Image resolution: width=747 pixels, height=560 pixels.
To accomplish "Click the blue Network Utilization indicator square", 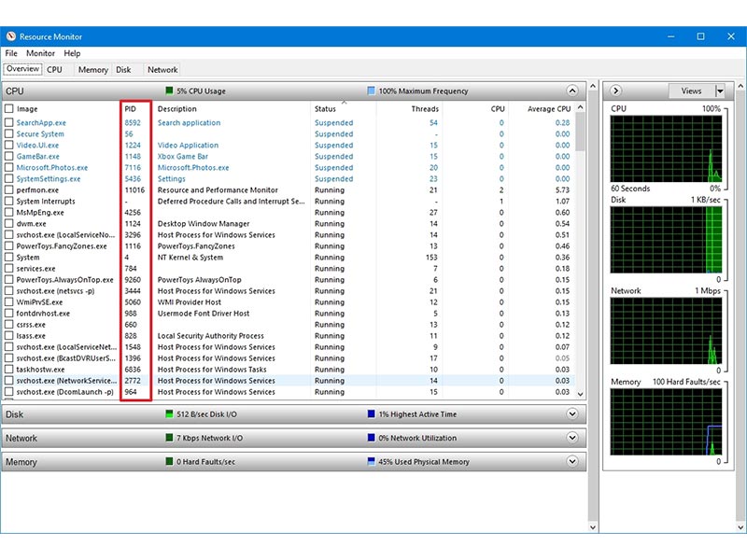I will click(x=371, y=438).
